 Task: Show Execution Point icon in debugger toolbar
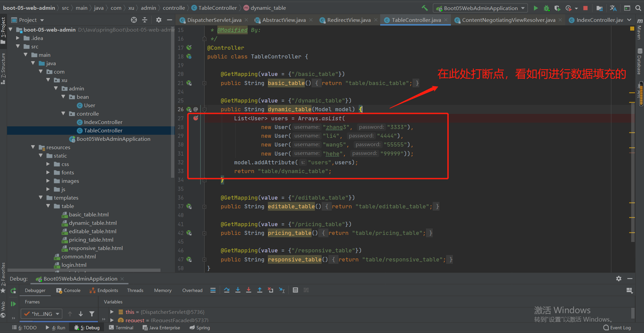(x=213, y=290)
